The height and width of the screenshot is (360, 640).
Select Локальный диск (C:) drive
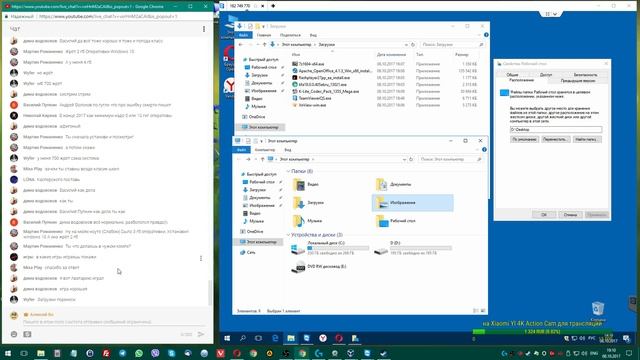330,248
